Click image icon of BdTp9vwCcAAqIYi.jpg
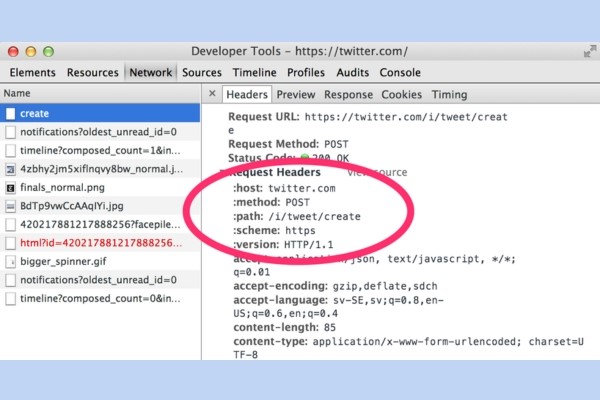This screenshot has height=400, width=600. coord(11,206)
